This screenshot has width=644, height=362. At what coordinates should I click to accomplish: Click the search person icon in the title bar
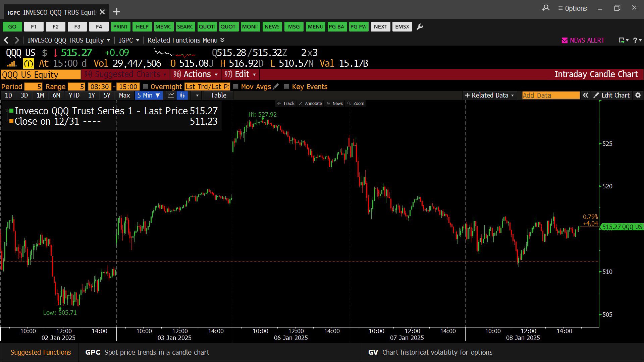pos(546,8)
